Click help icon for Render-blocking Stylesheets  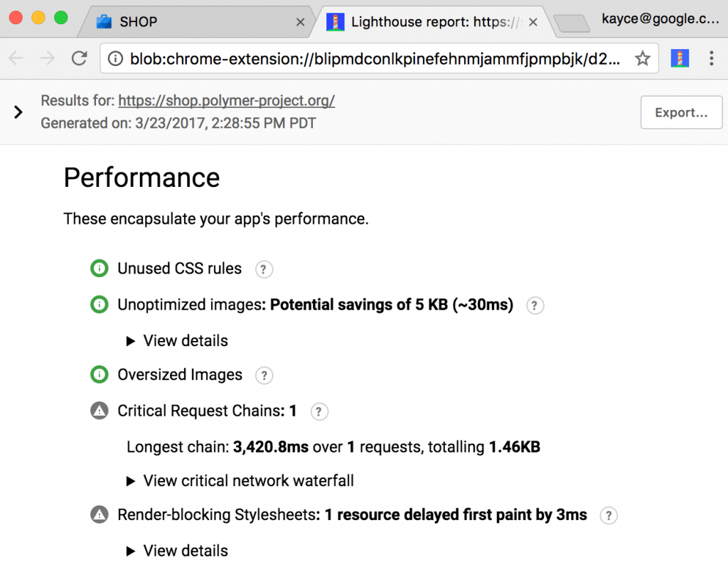click(x=608, y=516)
